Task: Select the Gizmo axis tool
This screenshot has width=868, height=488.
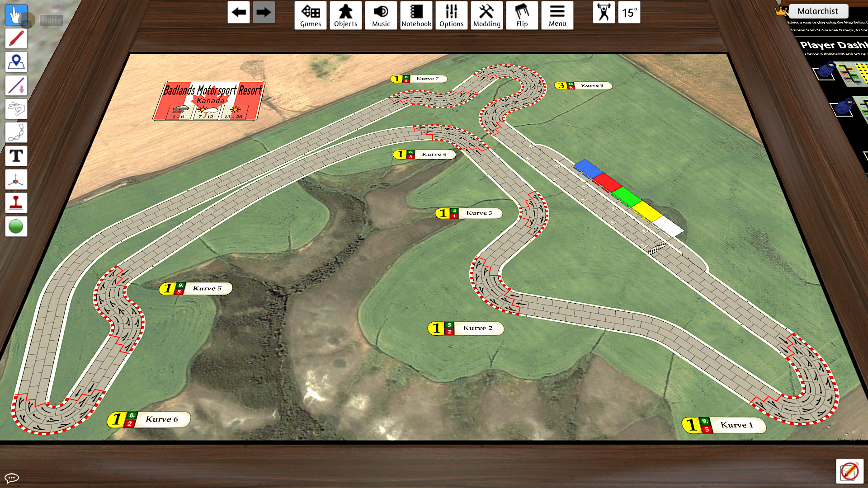Action: pyautogui.click(x=16, y=179)
